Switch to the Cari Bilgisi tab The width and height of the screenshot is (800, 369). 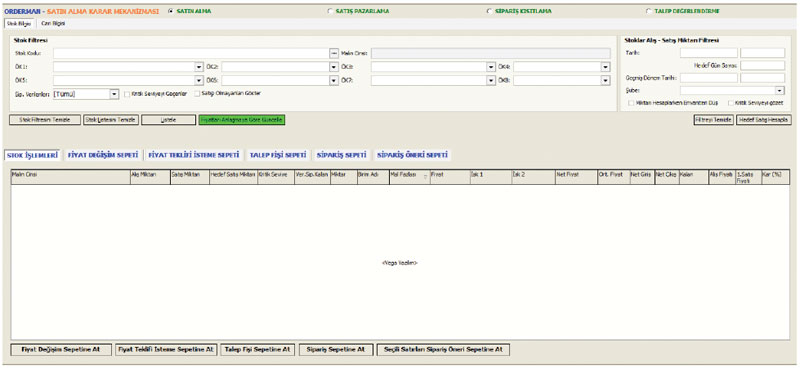[53, 23]
